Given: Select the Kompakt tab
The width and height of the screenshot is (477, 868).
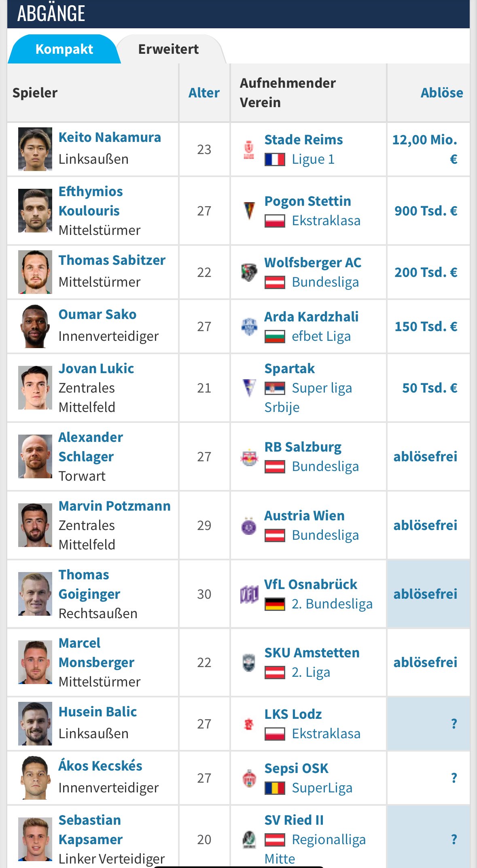Looking at the screenshot, I should [x=64, y=49].
